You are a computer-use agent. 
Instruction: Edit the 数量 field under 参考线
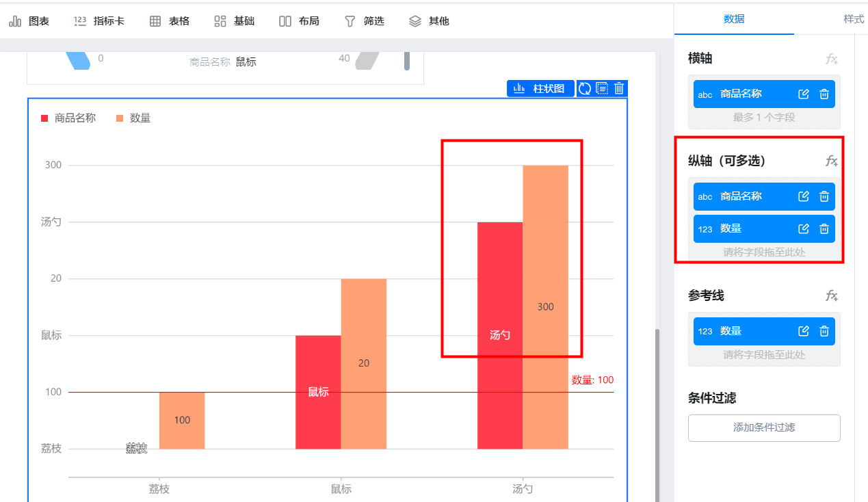point(804,331)
